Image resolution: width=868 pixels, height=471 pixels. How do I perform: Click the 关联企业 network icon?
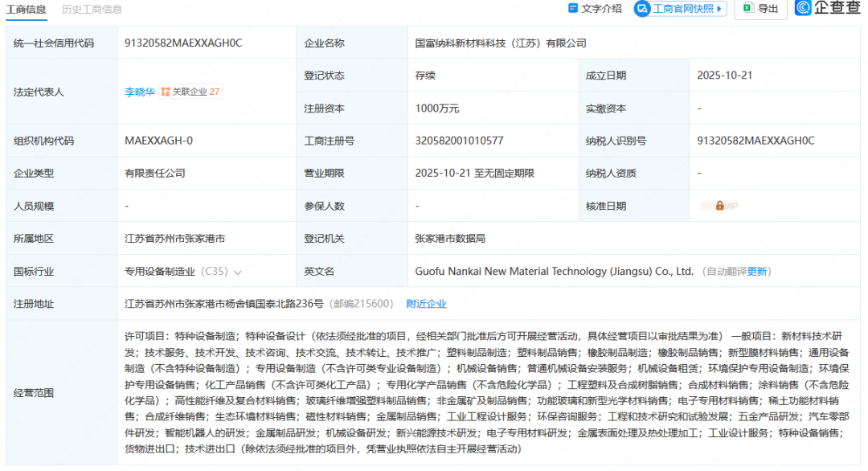[165, 92]
